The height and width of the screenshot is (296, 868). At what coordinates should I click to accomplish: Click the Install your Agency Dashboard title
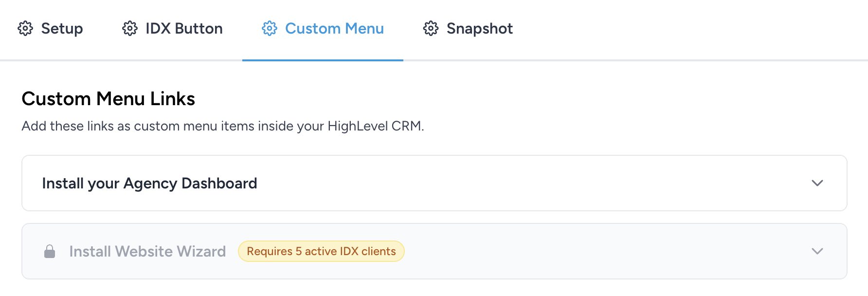(149, 184)
